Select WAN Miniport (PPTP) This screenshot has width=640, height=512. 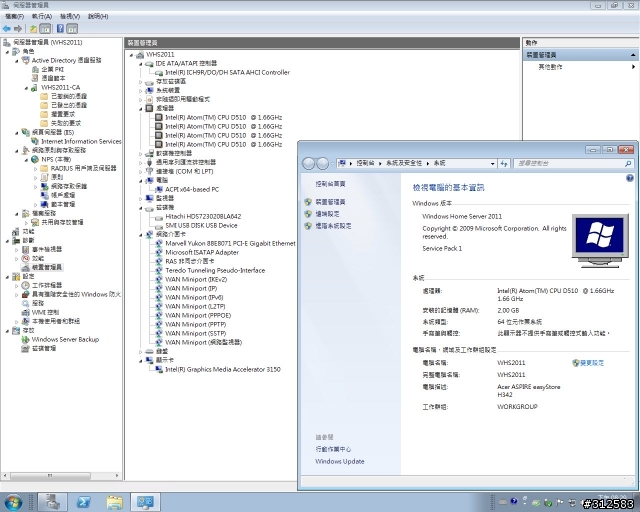tap(196, 324)
